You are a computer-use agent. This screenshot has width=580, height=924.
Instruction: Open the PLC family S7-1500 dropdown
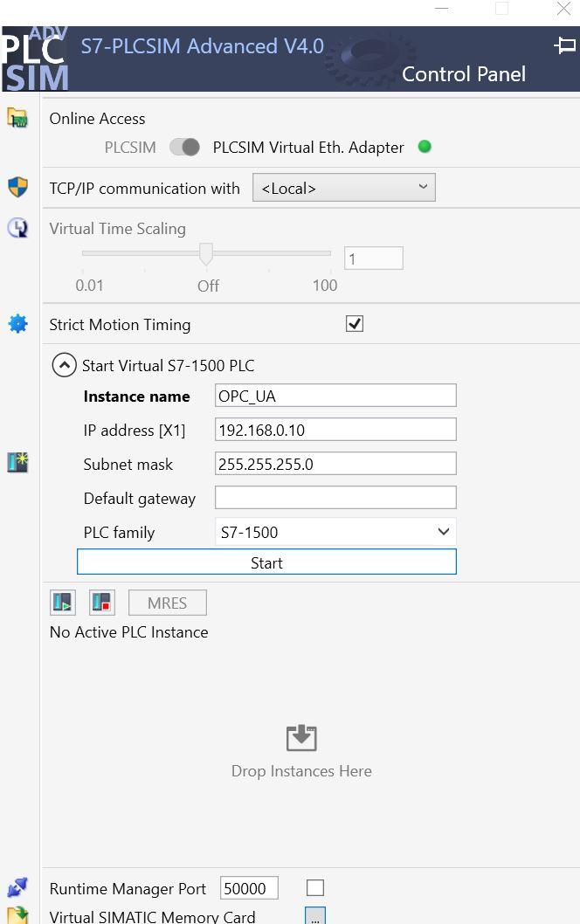coord(335,532)
